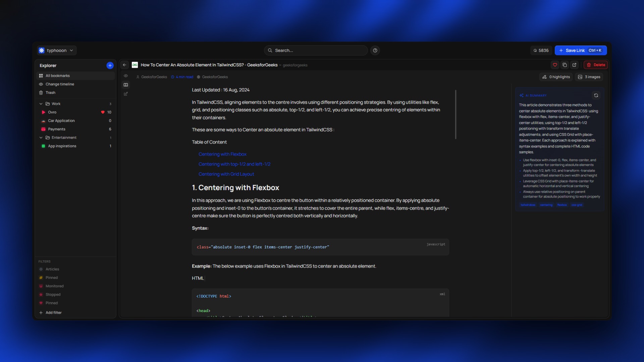Screen dimensions: 644x362
Task: Click the 5836 credits counter
Action: [541, 50]
